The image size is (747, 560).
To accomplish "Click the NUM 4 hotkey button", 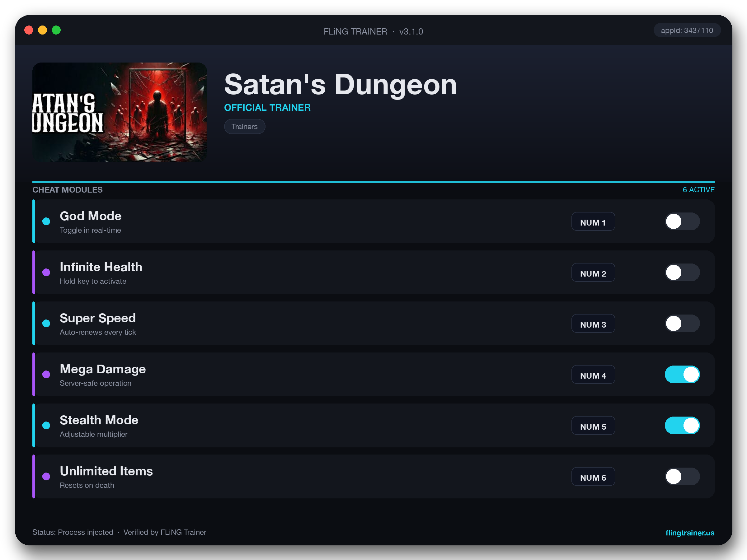I will click(x=593, y=375).
